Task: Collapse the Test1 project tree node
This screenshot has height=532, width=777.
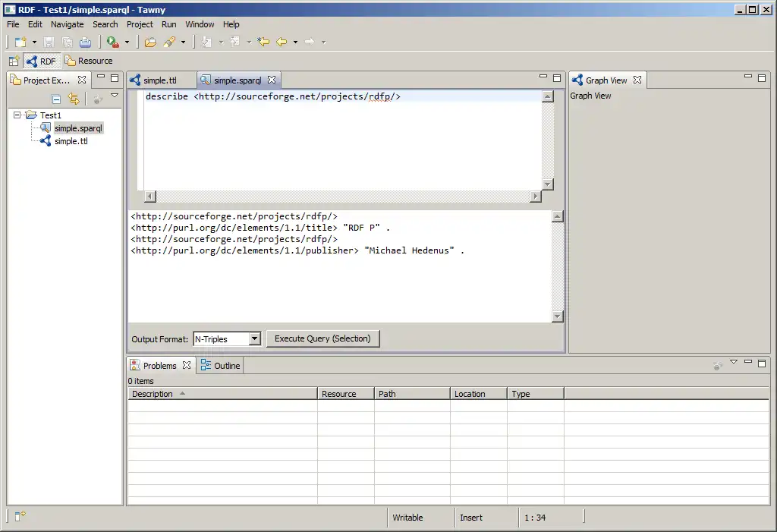Action: 17,115
